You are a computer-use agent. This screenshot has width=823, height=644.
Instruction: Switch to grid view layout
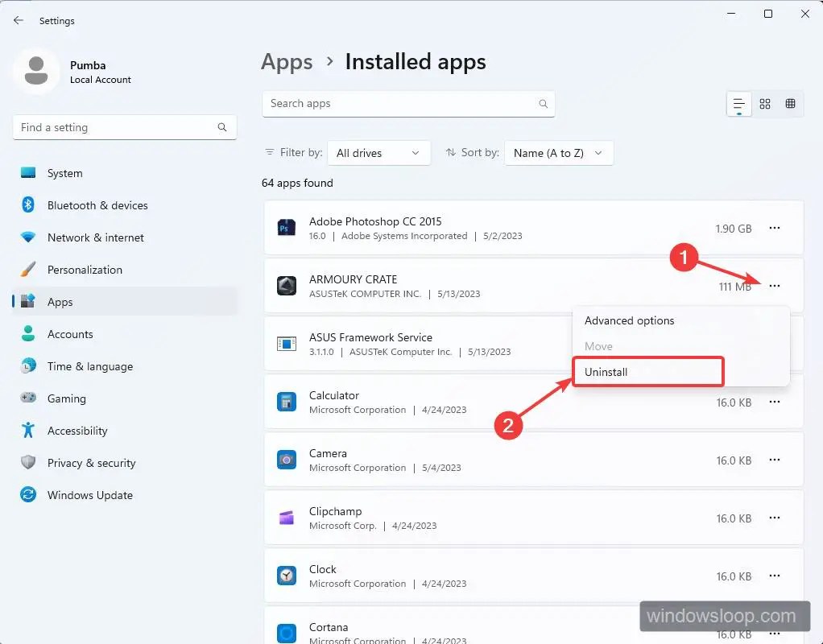pos(764,103)
